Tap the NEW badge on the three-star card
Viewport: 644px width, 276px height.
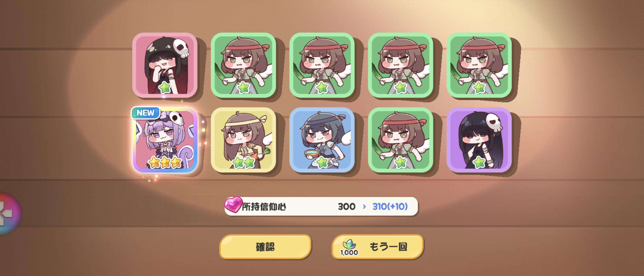[145, 113]
